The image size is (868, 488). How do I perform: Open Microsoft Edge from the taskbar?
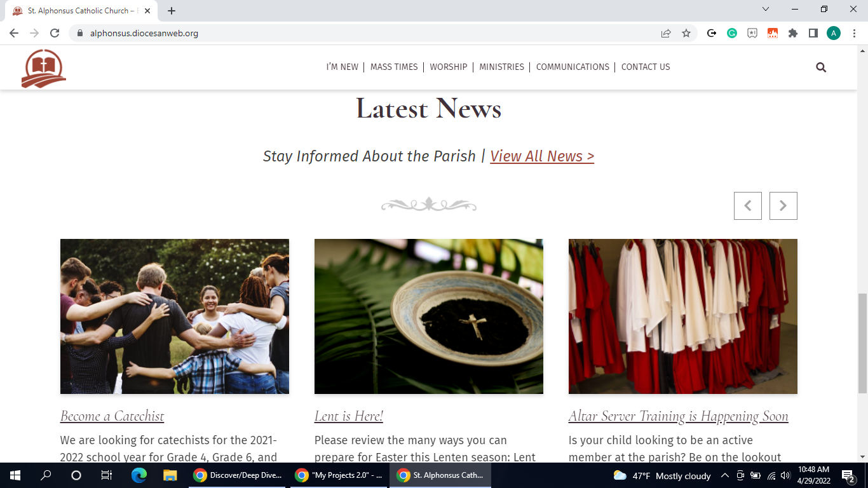click(x=139, y=475)
